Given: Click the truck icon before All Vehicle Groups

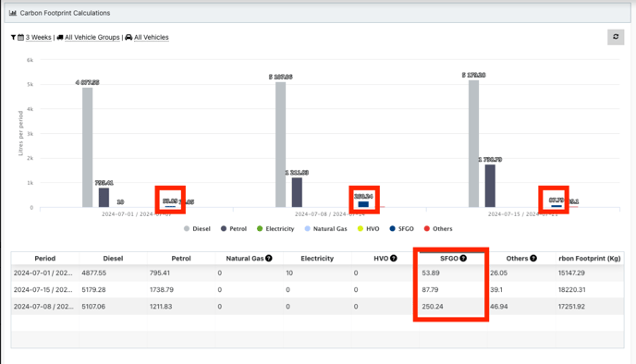Looking at the screenshot, I should click(60, 37).
